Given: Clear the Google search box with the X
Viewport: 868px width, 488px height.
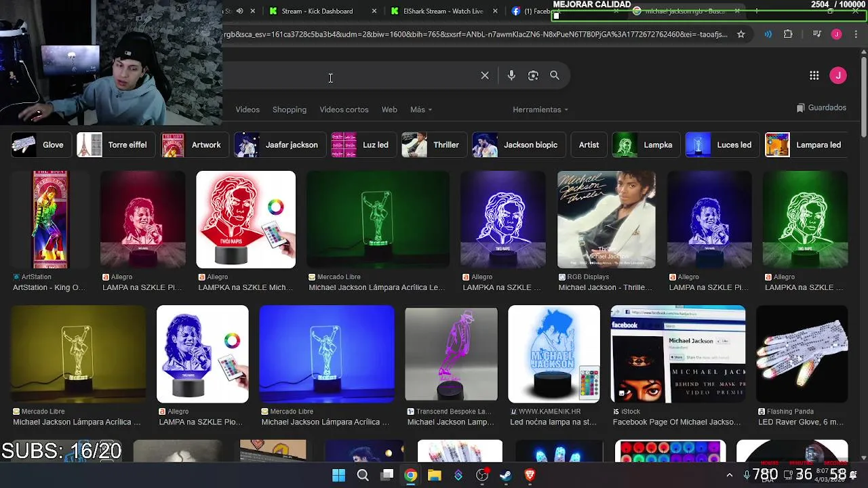Looking at the screenshot, I should point(485,76).
